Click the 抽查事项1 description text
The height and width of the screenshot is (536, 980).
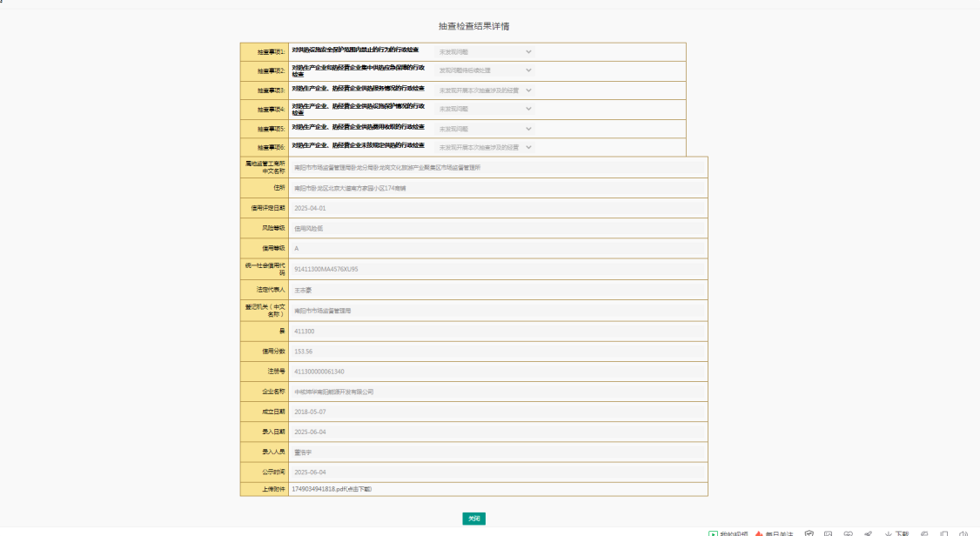355,50
